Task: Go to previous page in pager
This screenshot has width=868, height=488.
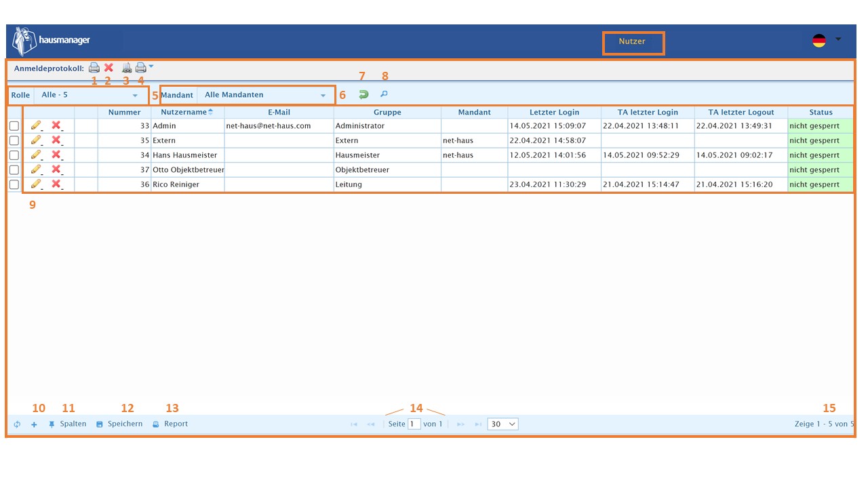Action: point(371,424)
